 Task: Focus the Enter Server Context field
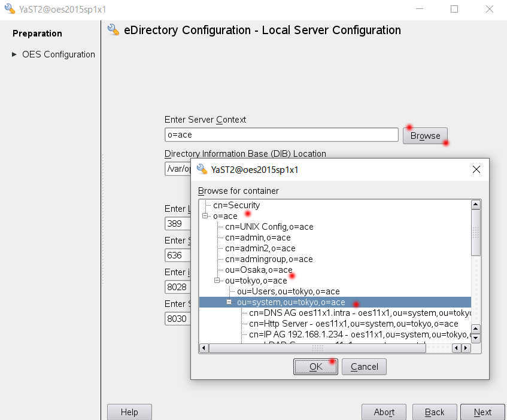pos(281,135)
